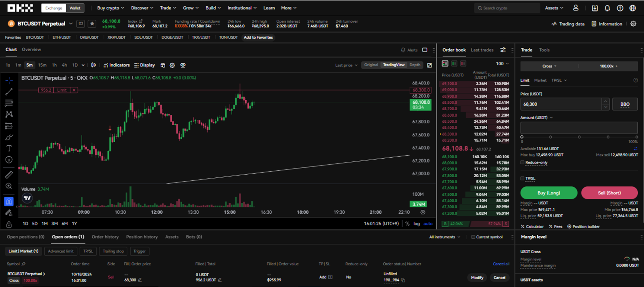Select the brush drawing tool
Viewport: 644px width, 287px height.
pyautogui.click(x=9, y=137)
